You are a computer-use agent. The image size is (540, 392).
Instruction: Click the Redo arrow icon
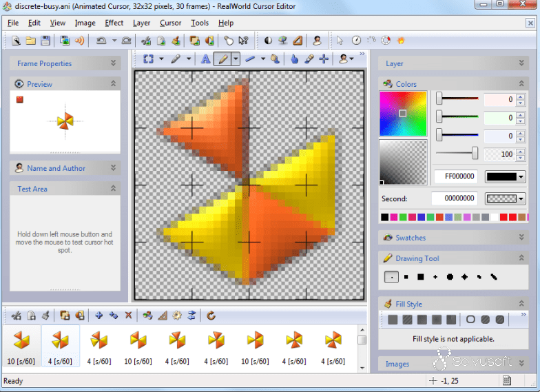click(127, 41)
